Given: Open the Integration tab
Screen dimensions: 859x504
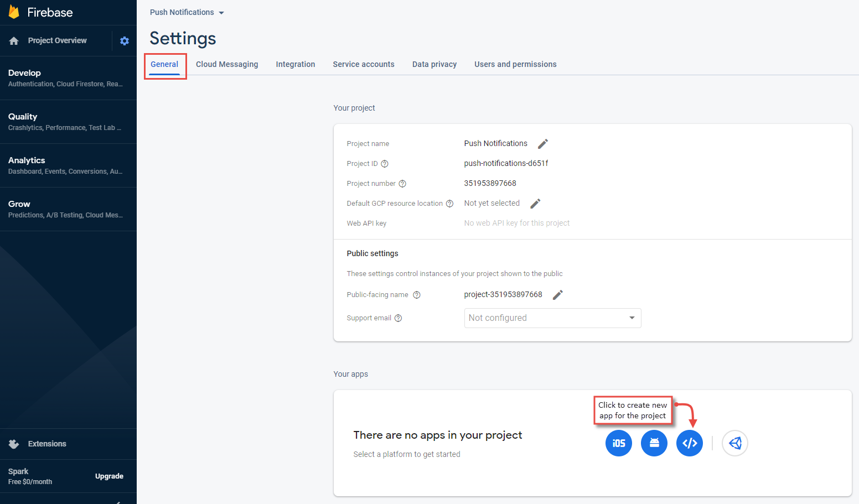Looking at the screenshot, I should 296,64.
